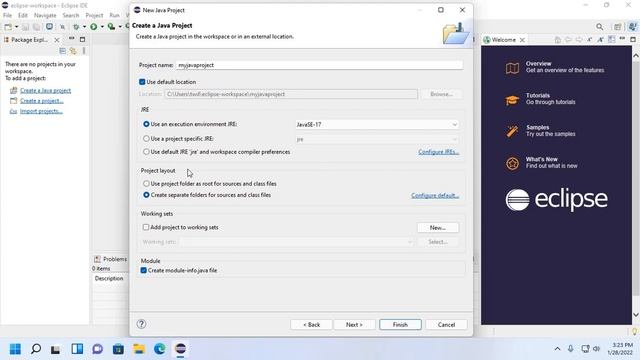The height and width of the screenshot is (360, 640).
Task: Click Import projects... link
Action: 41,111
